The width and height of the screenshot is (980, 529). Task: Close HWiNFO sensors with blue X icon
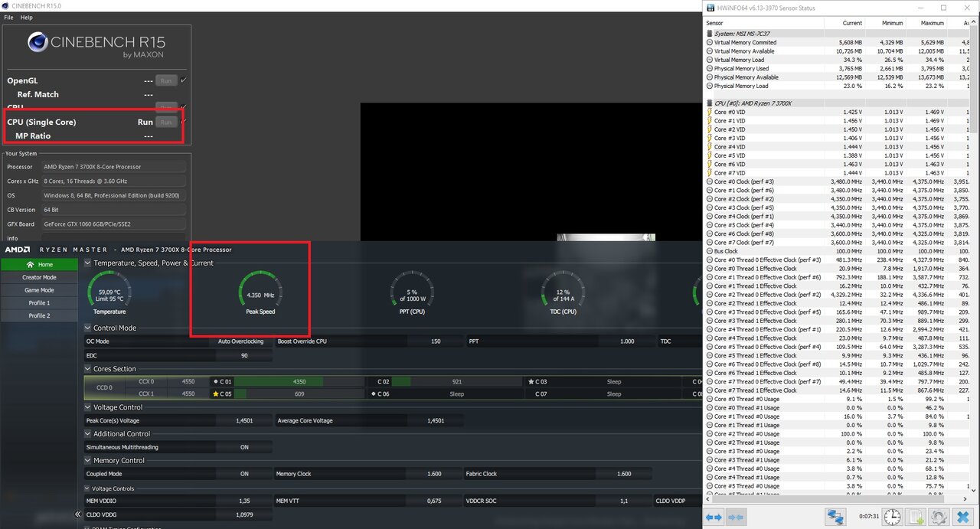tap(963, 517)
